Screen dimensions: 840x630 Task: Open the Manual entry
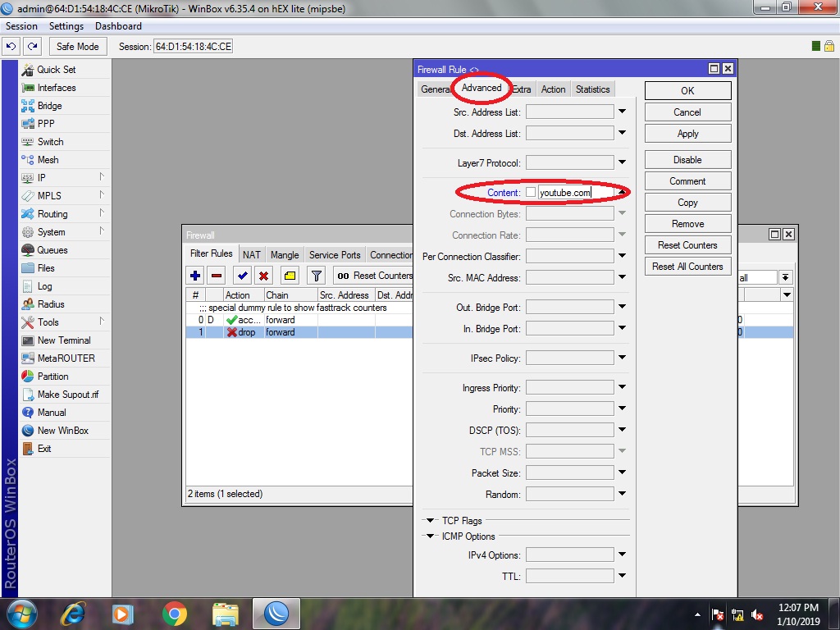tap(52, 413)
